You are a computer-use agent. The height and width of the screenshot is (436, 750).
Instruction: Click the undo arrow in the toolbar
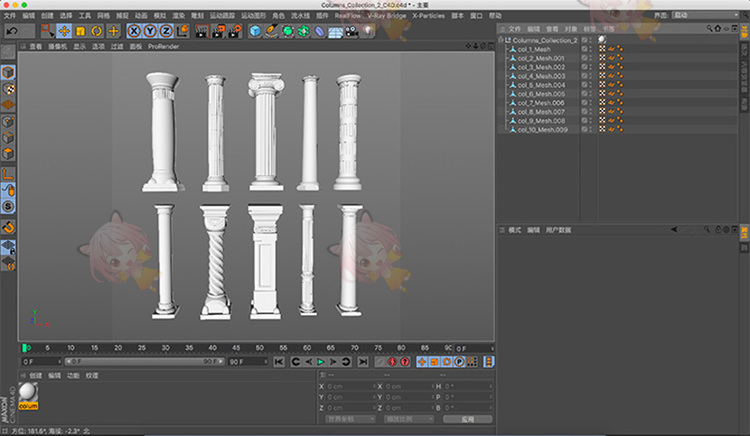pyautogui.click(x=12, y=31)
